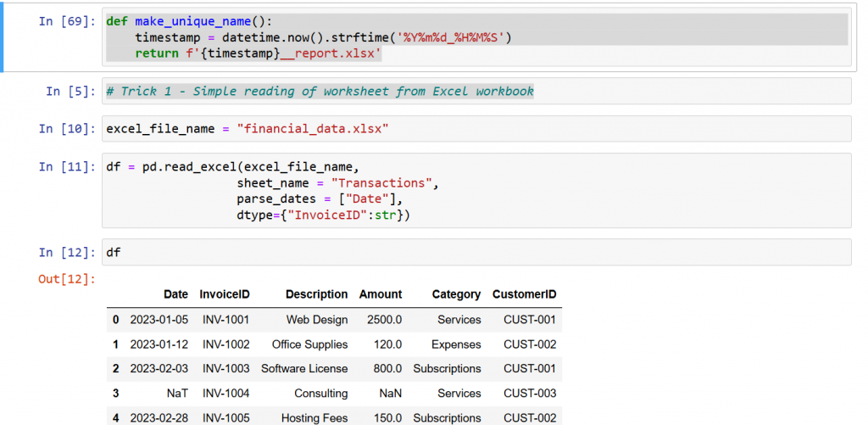Click the Description column header
Image resolution: width=868 pixels, height=425 pixels.
317,294
